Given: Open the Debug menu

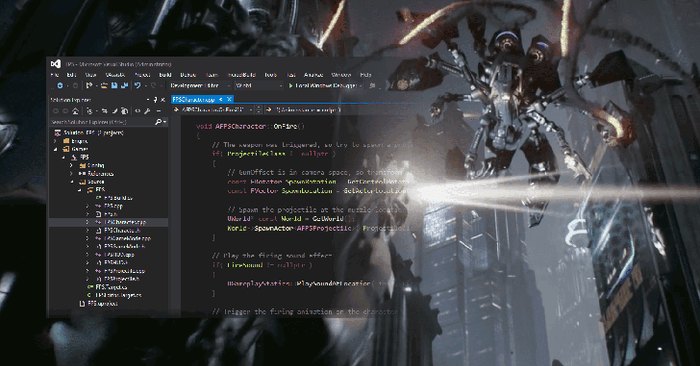Looking at the screenshot, I should coord(188,75).
